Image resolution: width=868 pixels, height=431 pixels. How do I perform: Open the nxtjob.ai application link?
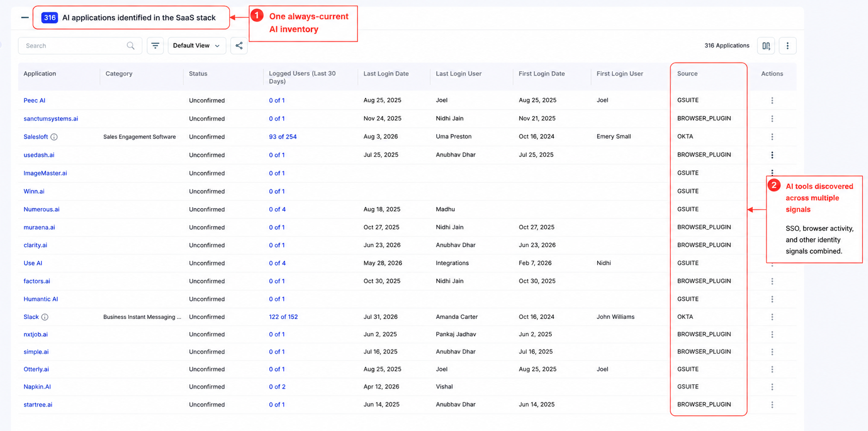click(x=36, y=334)
